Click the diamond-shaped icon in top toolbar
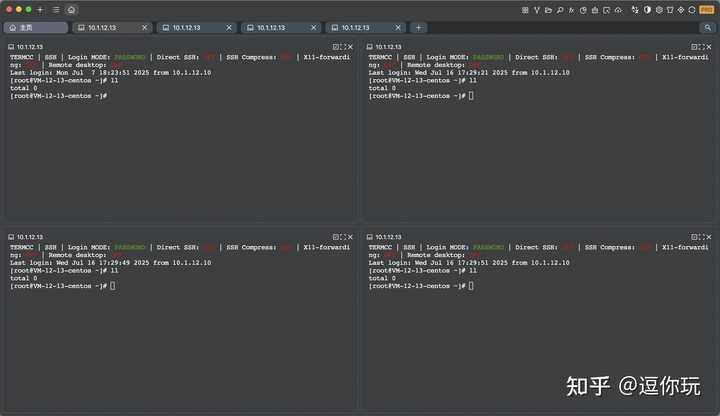 pyautogui.click(x=681, y=10)
